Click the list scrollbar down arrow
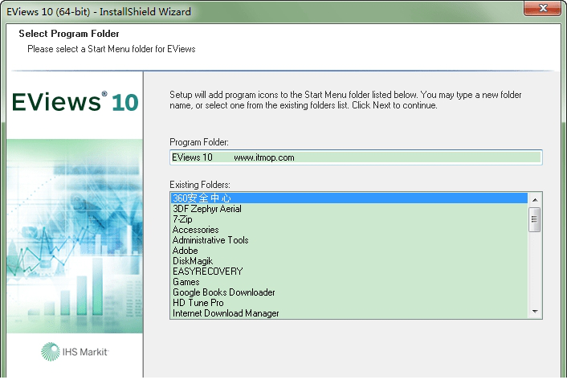This screenshot has height=392, width=567. 535,312
